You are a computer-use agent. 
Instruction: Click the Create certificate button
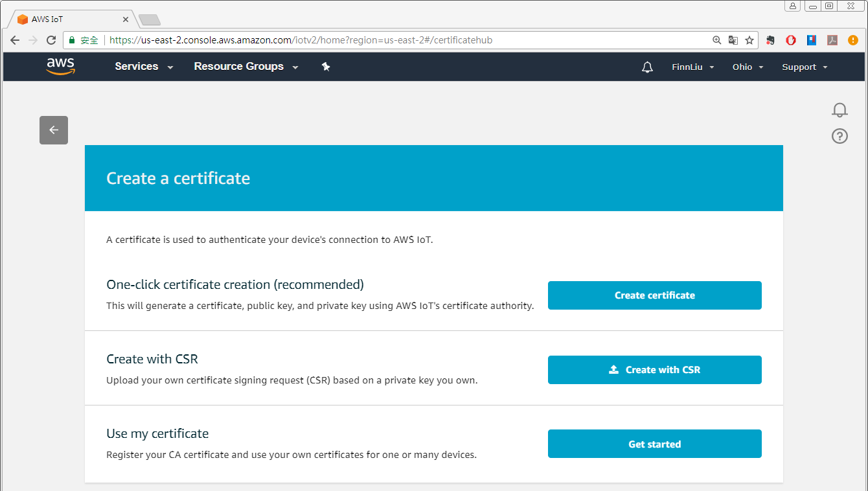pyautogui.click(x=655, y=295)
